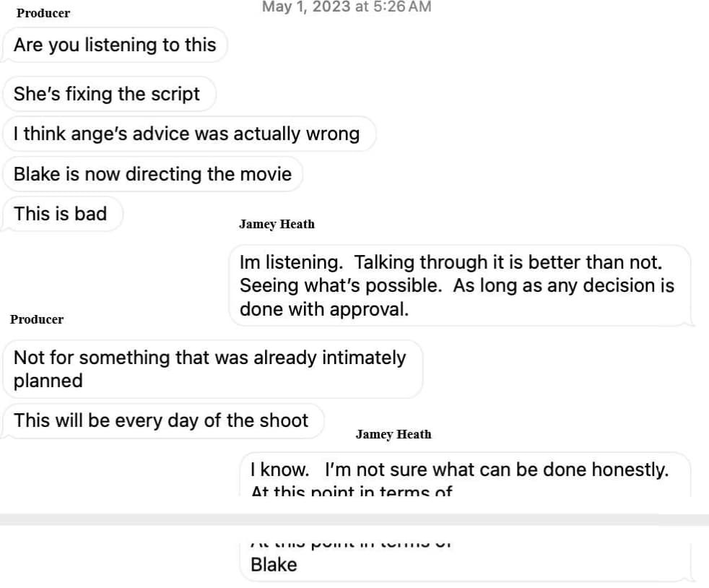Click the gray horizontal divider bar
Image resolution: width=709 pixels, height=588 pixels.
(354, 519)
